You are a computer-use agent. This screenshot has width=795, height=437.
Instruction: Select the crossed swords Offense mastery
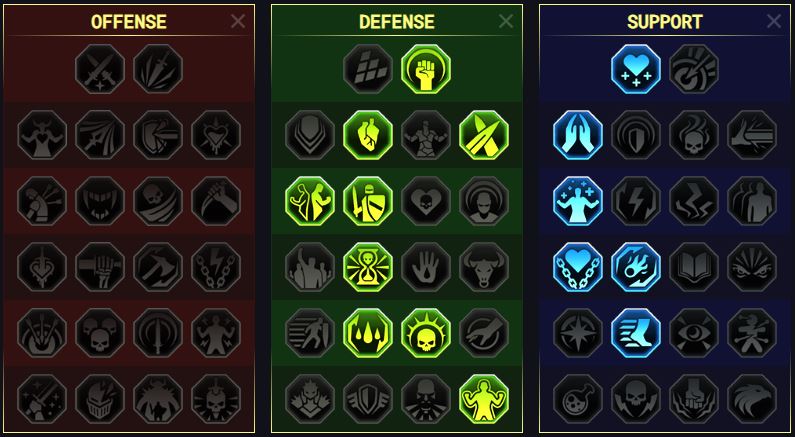point(100,68)
